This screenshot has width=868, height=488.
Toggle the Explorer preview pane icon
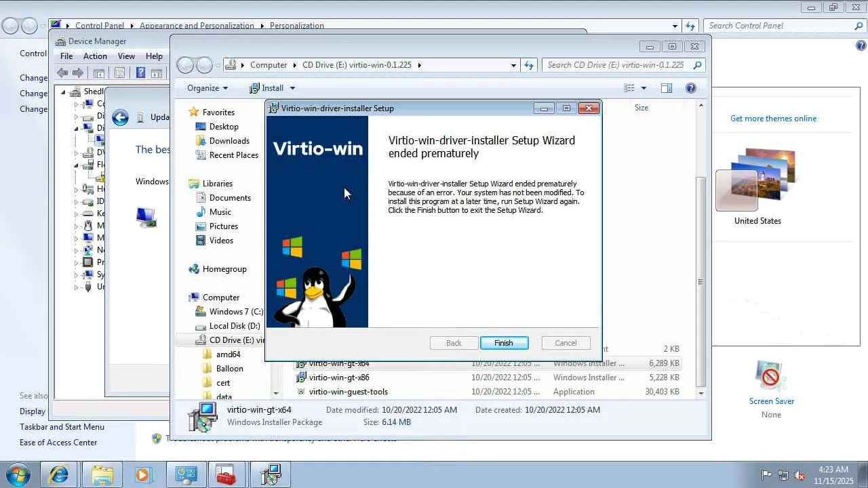tap(667, 88)
